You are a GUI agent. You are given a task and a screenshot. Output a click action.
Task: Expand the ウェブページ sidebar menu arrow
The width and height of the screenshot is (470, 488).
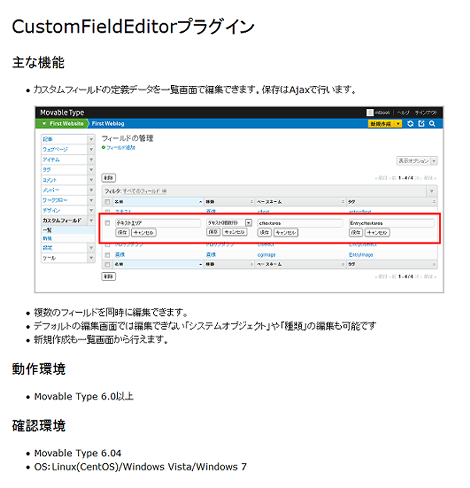coord(91,149)
